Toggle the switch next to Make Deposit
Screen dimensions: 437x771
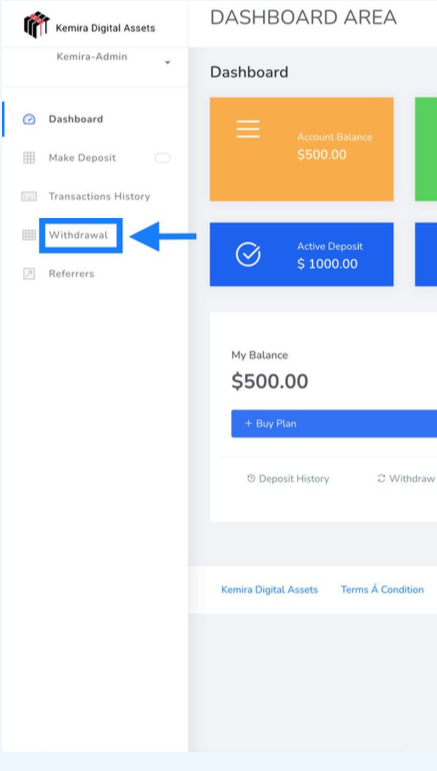tap(162, 158)
